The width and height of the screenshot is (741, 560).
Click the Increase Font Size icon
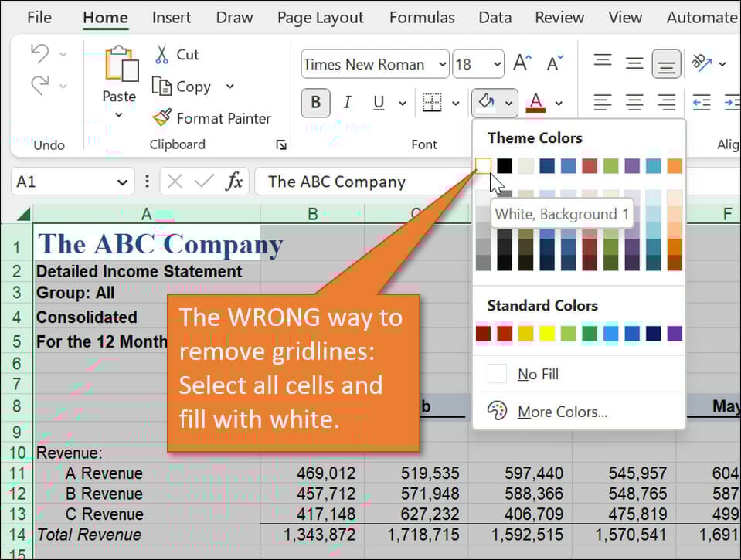point(522,64)
